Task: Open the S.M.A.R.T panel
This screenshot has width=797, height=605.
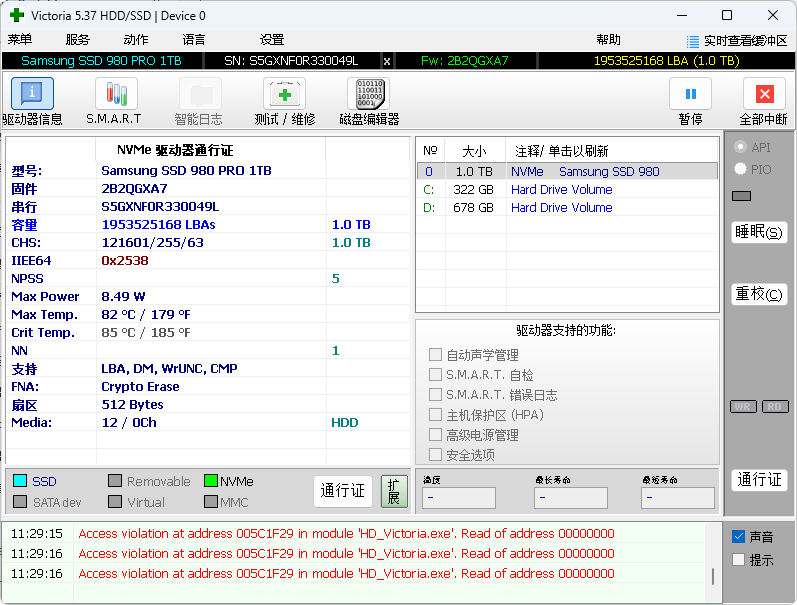Action: pos(115,94)
